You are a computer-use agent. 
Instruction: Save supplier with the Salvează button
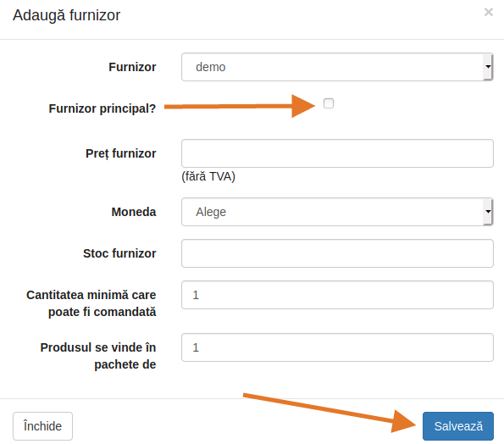pyautogui.click(x=458, y=426)
